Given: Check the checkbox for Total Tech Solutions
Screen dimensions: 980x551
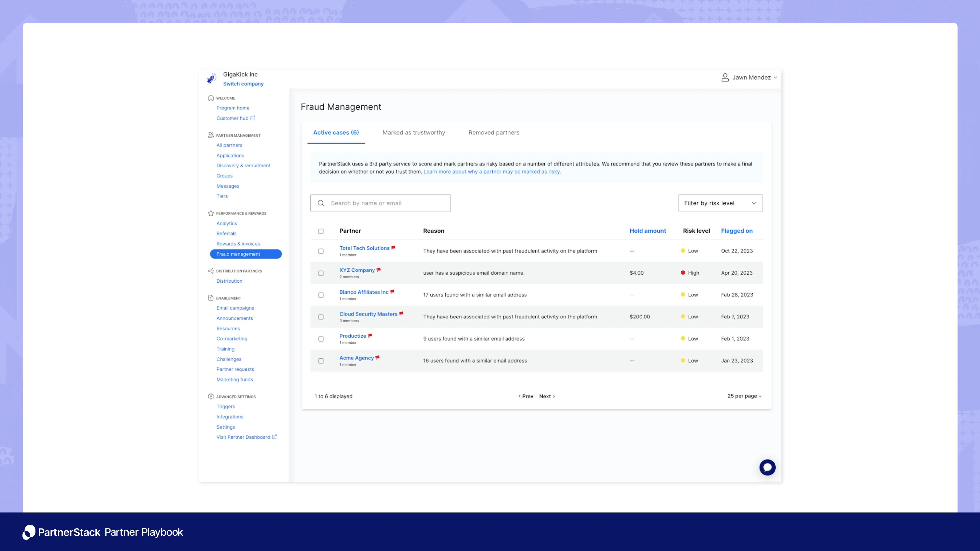Looking at the screenshot, I should [x=321, y=251].
